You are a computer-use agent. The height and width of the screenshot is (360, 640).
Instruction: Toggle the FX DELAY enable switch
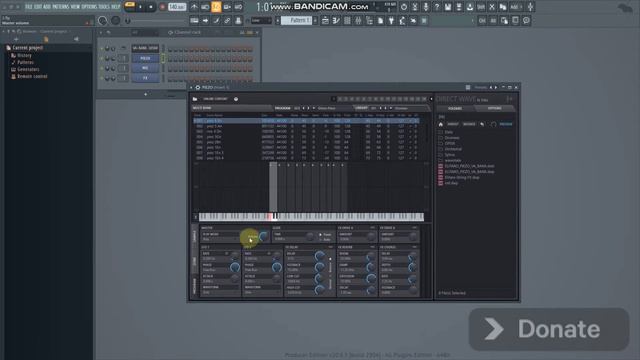(x=330, y=247)
